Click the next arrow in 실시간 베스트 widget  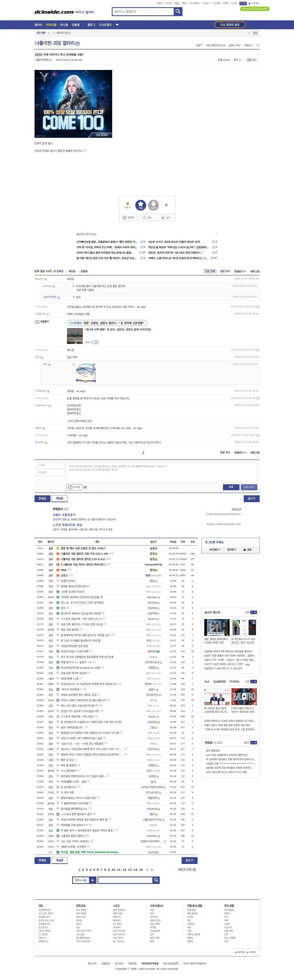(255, 612)
